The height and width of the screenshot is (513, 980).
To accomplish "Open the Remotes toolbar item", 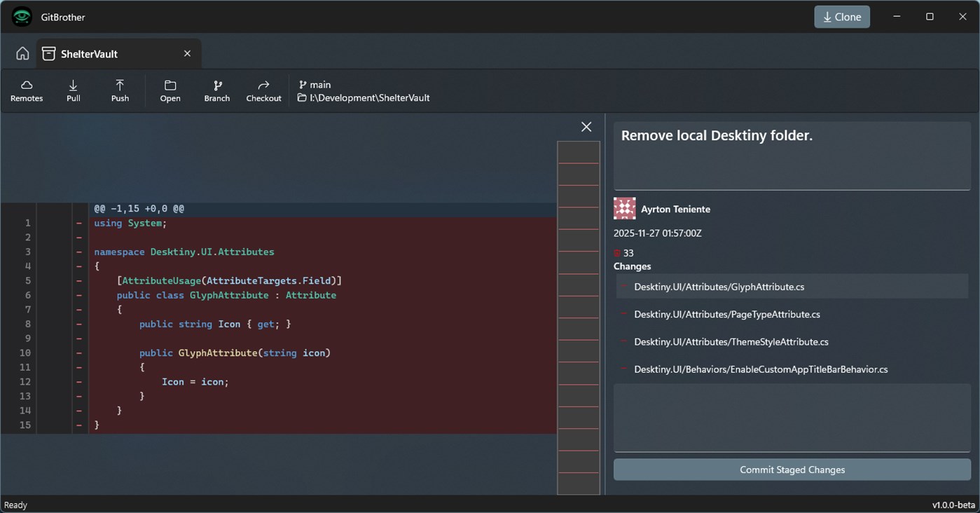I will (27, 91).
